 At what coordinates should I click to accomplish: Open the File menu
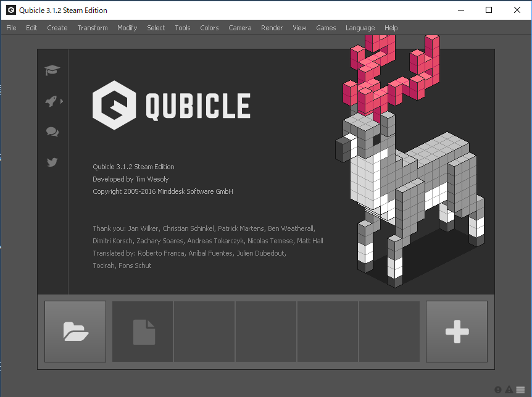(x=11, y=28)
